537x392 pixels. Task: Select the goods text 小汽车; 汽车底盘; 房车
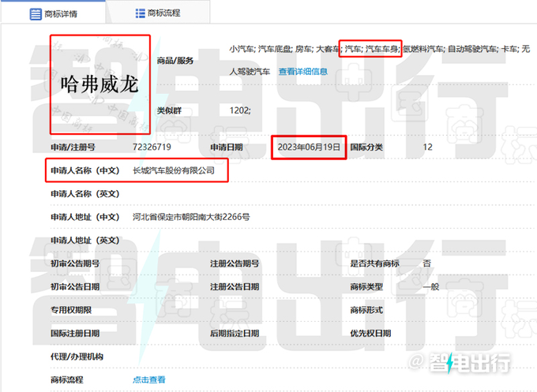pyautogui.click(x=270, y=49)
